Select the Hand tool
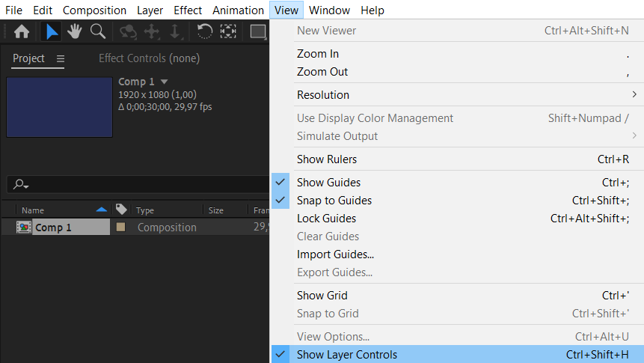The width and height of the screenshot is (644, 363). [x=74, y=31]
